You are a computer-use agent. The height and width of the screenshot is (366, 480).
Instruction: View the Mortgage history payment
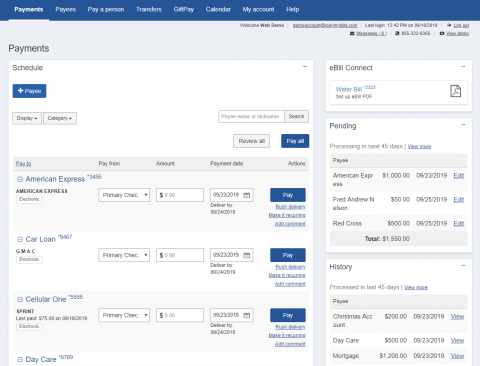click(x=457, y=356)
